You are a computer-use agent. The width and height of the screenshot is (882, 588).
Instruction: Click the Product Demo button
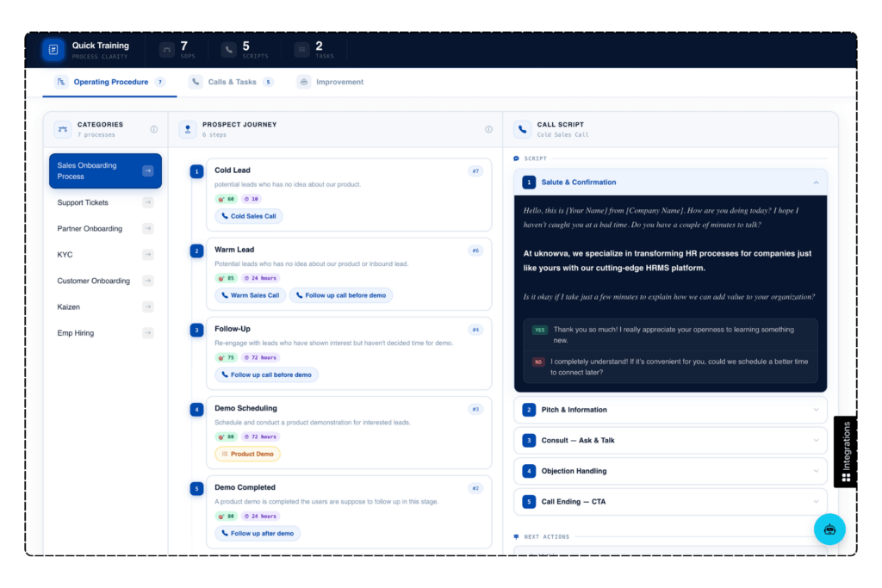[x=247, y=454]
